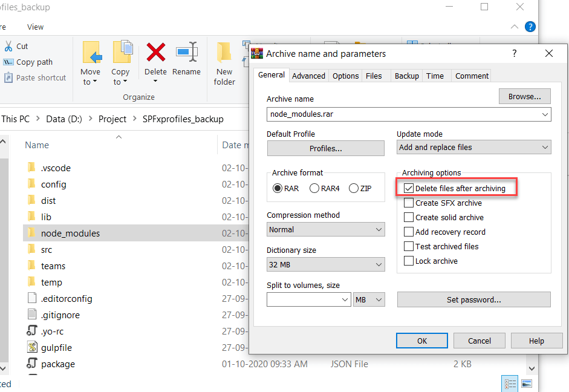Click the Cut icon in the ribbon
This screenshot has width=569, height=392.
pos(7,46)
